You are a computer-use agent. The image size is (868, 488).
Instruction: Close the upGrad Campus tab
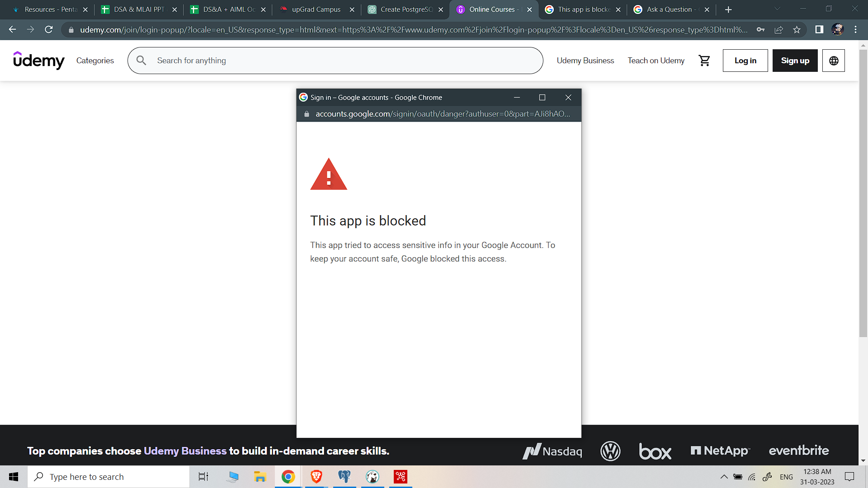click(352, 9)
